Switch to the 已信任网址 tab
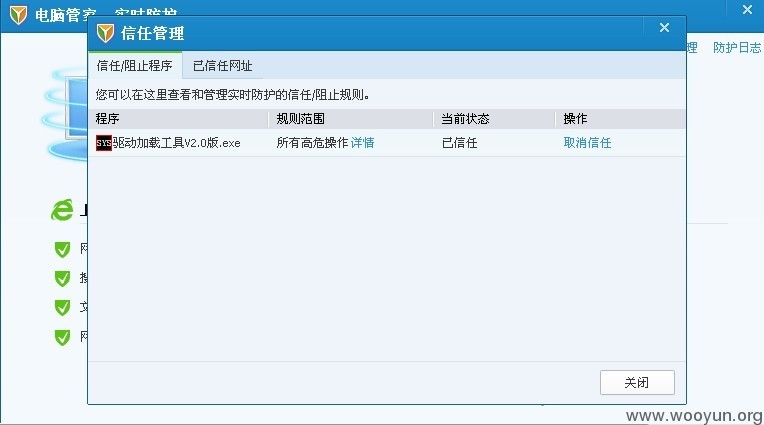 [x=223, y=66]
